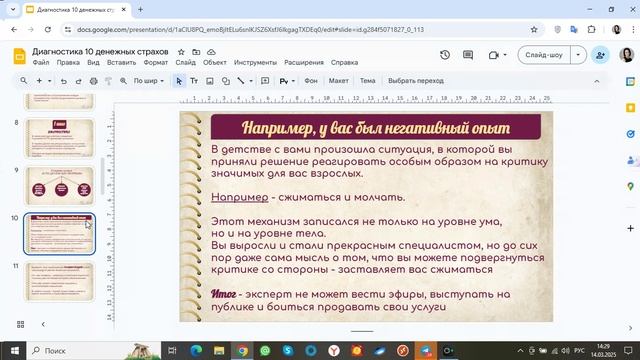
Task: Open the Правка menu
Action: [68, 62]
